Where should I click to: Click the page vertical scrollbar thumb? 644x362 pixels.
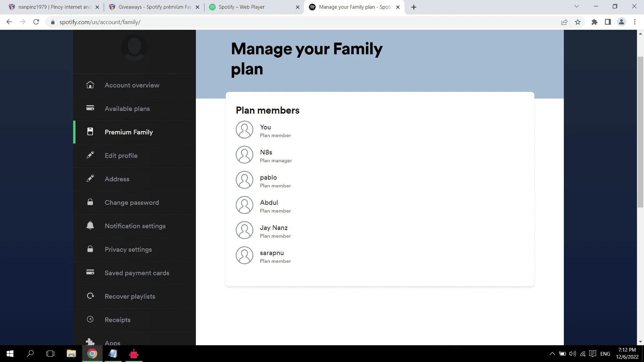(640, 132)
